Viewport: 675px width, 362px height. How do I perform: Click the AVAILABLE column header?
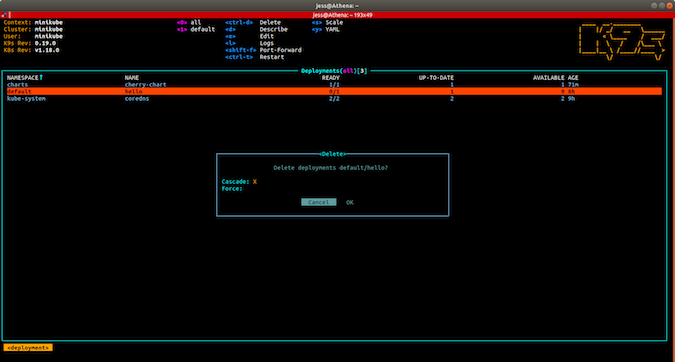coord(548,78)
